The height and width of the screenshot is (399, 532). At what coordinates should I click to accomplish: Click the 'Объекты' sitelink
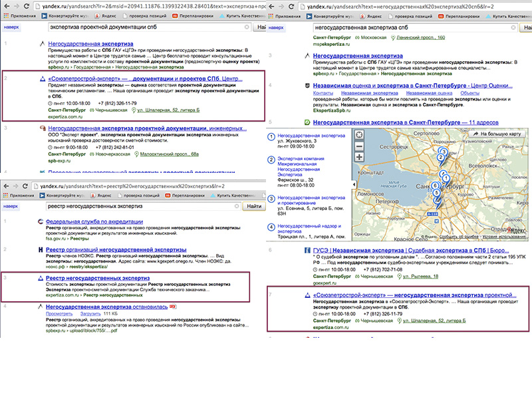pyautogui.click(x=469, y=93)
